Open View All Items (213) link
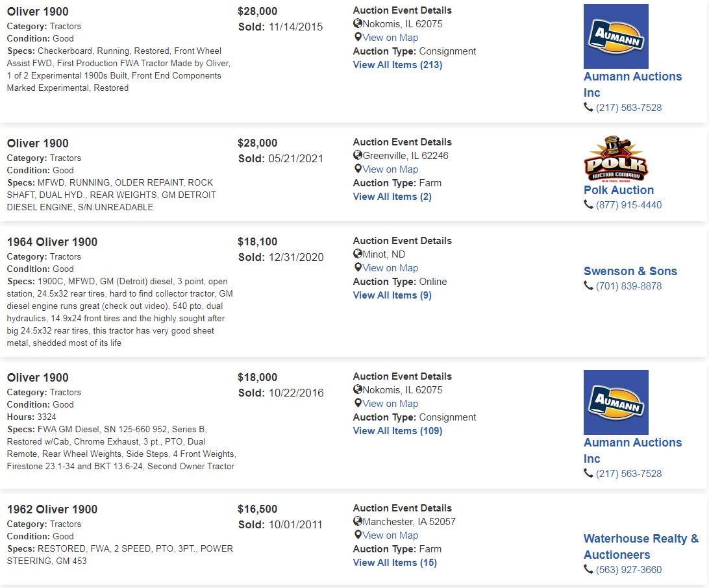 397,65
